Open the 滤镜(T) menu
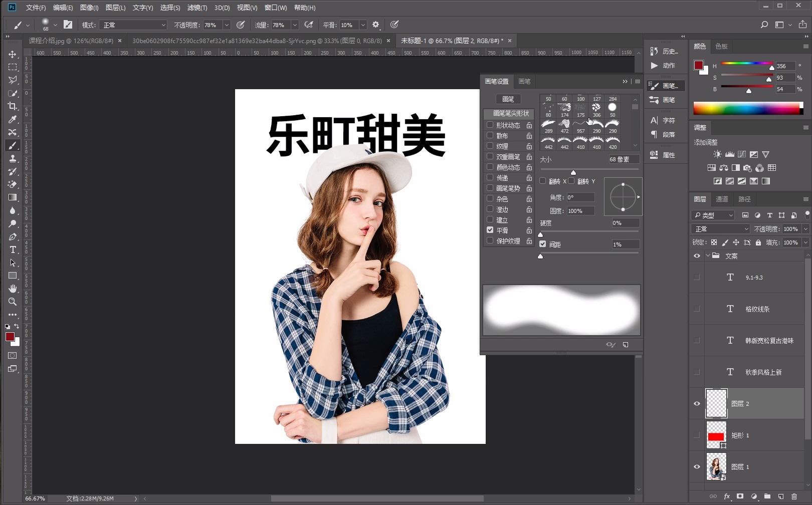 point(197,8)
